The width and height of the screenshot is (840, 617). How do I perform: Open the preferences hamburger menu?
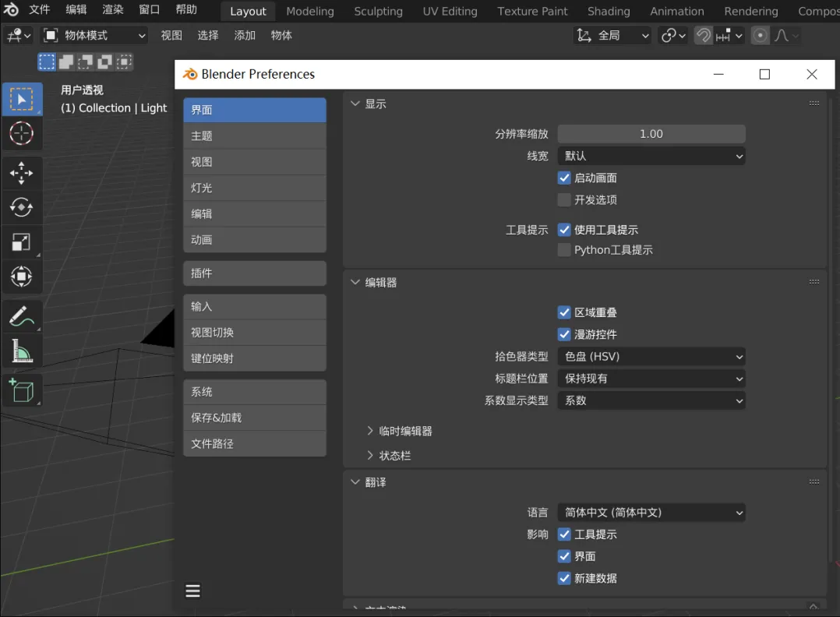click(193, 591)
